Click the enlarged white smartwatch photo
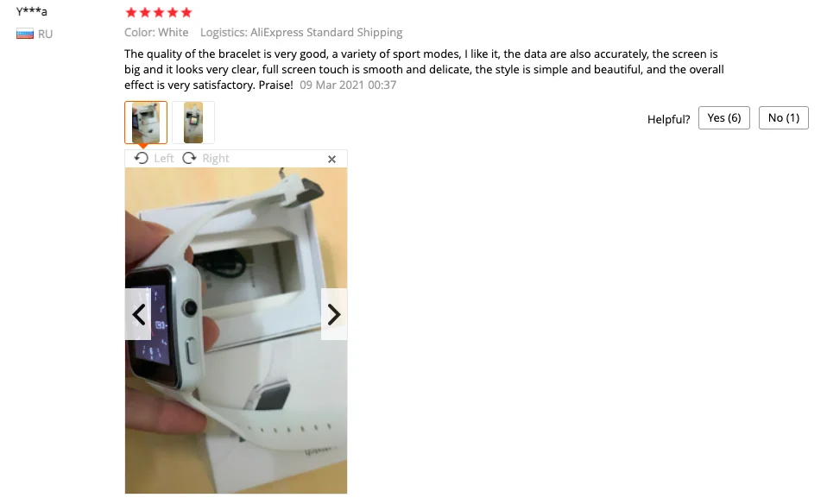The image size is (827, 504). (236, 331)
